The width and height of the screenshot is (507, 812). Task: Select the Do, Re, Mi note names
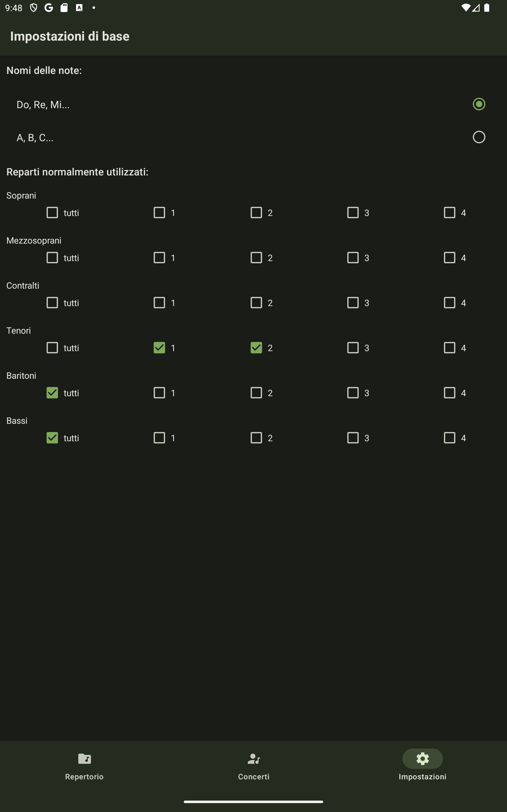pos(479,104)
